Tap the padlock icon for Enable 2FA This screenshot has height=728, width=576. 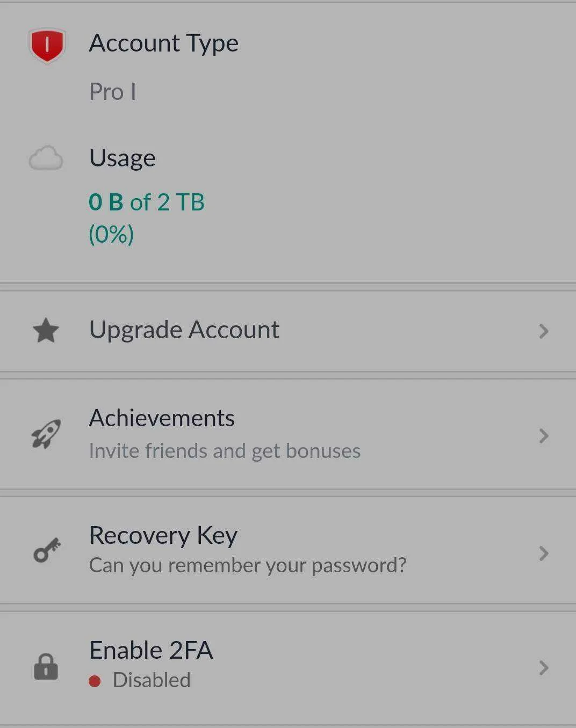(46, 667)
